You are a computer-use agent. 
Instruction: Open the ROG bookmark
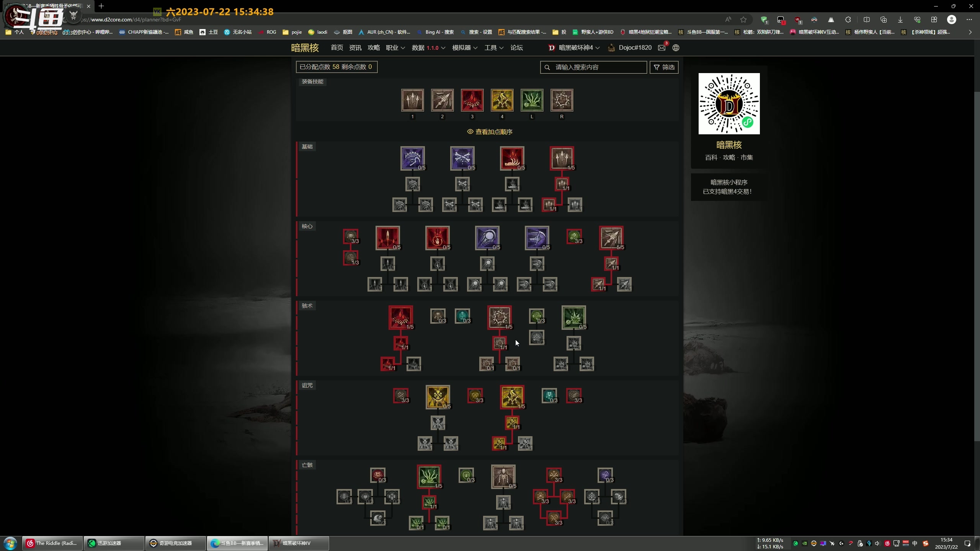click(x=267, y=32)
